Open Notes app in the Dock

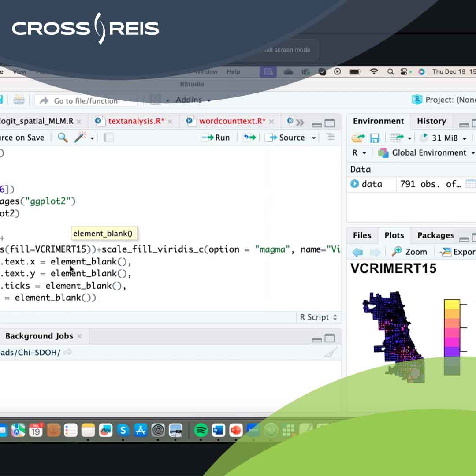[x=88, y=430]
